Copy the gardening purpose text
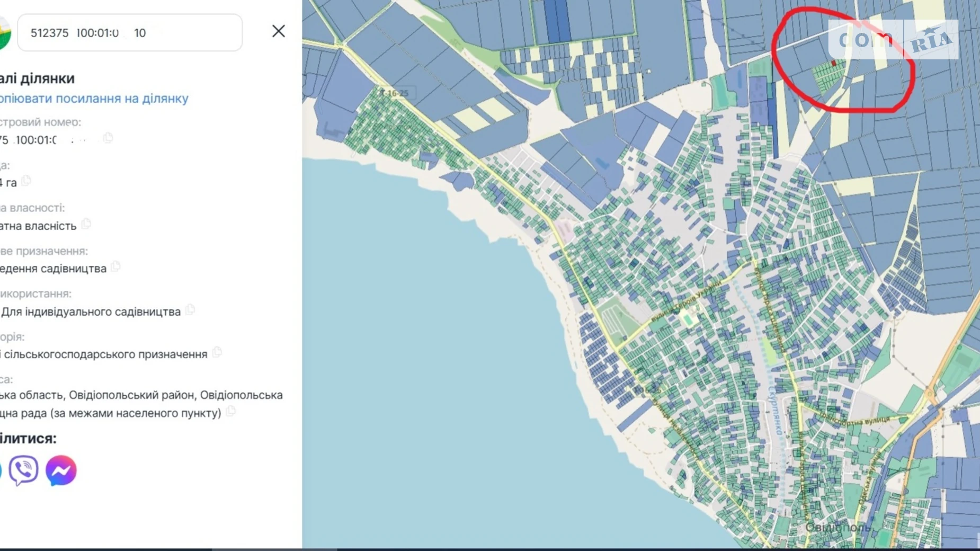The height and width of the screenshot is (551, 980). [116, 267]
